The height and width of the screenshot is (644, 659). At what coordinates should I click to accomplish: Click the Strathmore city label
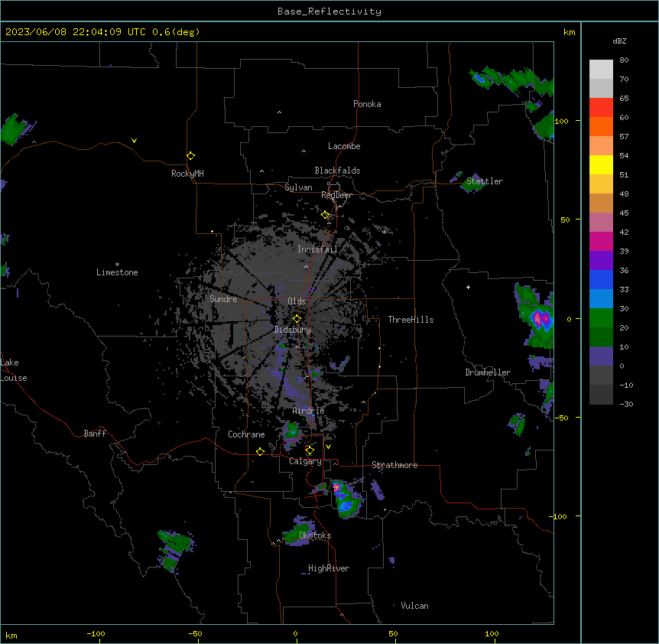[394, 465]
